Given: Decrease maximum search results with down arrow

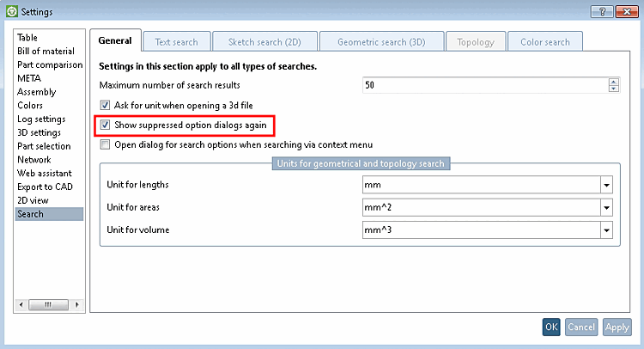Looking at the screenshot, I should click(614, 89).
